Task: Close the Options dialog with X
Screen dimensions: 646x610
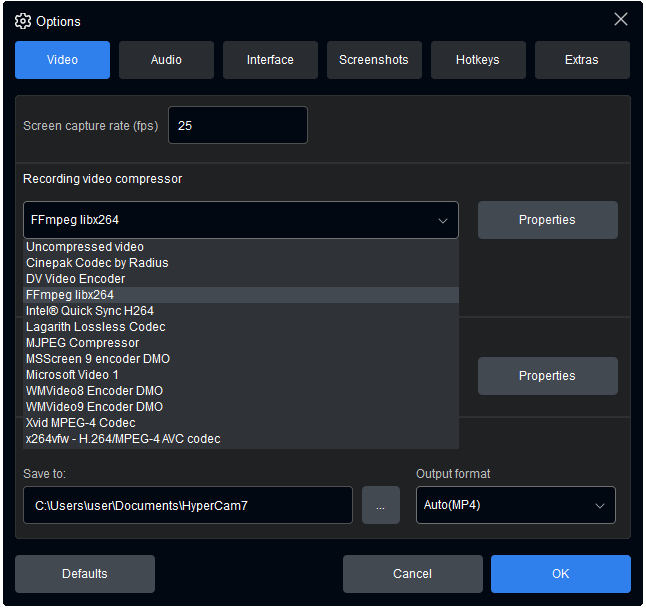Action: pos(621,20)
